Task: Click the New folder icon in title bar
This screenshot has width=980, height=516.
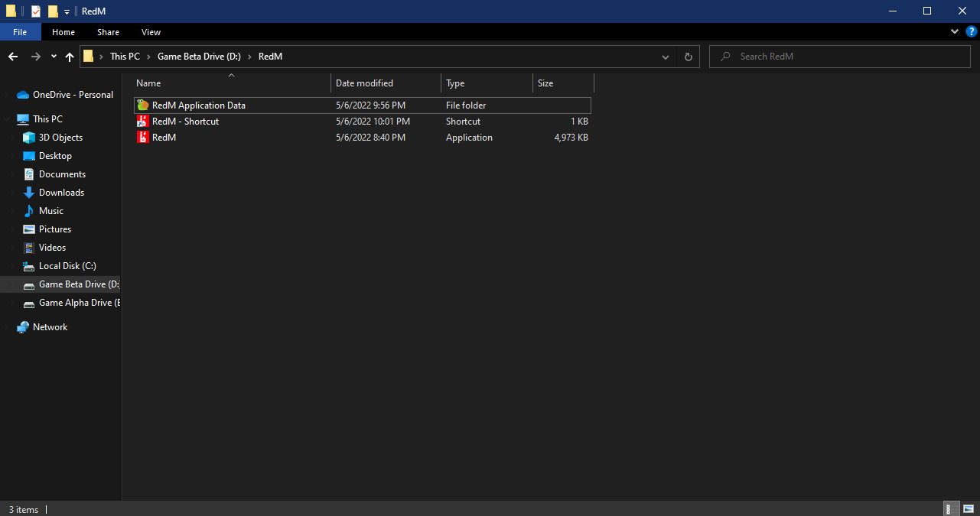Action: pyautogui.click(x=53, y=11)
